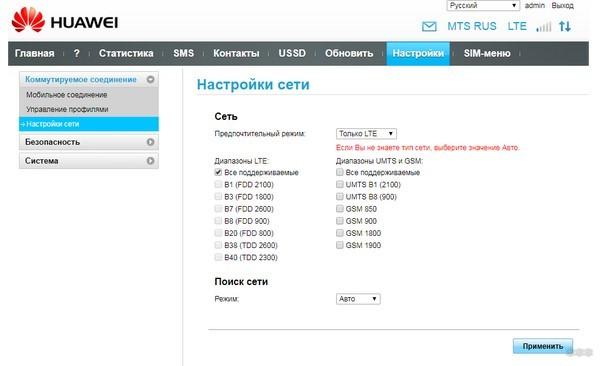This screenshot has height=366, width=600.
Task: Check B20 (FDD 800) checkbox
Action: click(x=218, y=233)
